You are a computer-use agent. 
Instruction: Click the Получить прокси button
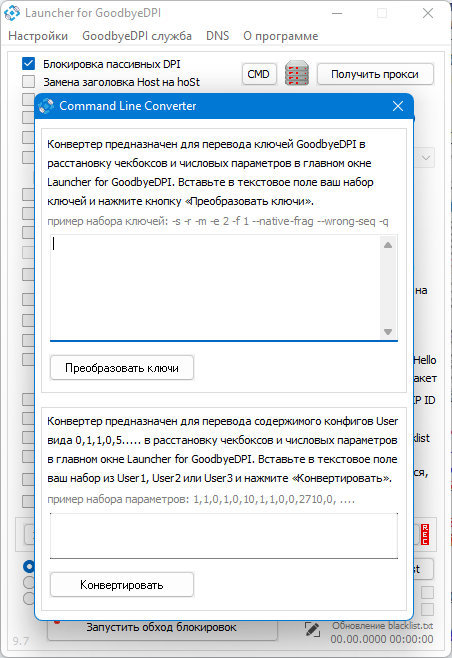[x=375, y=74]
